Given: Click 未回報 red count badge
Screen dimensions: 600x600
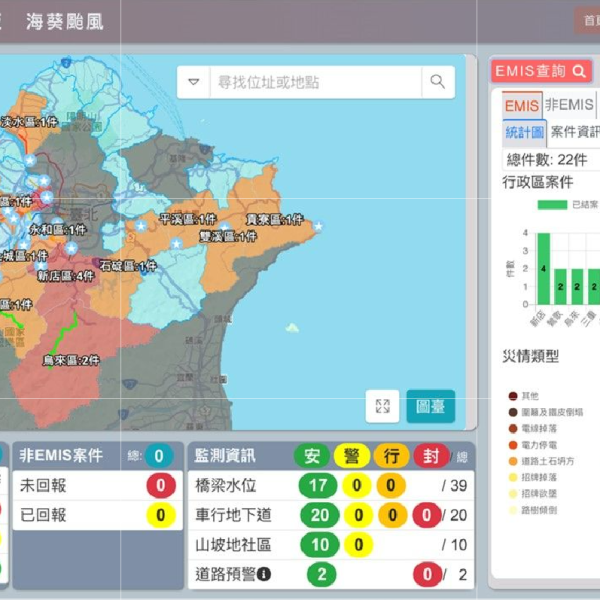Looking at the screenshot, I should click(161, 485).
